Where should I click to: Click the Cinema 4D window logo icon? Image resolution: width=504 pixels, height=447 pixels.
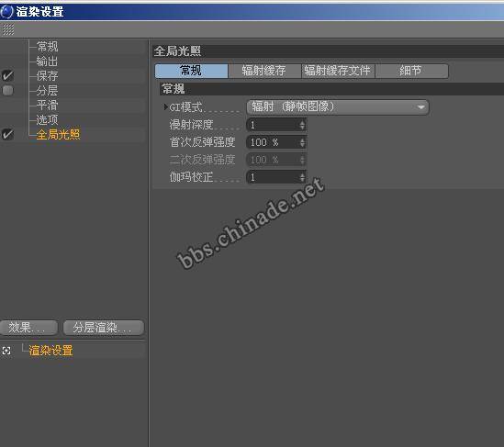click(x=6, y=12)
